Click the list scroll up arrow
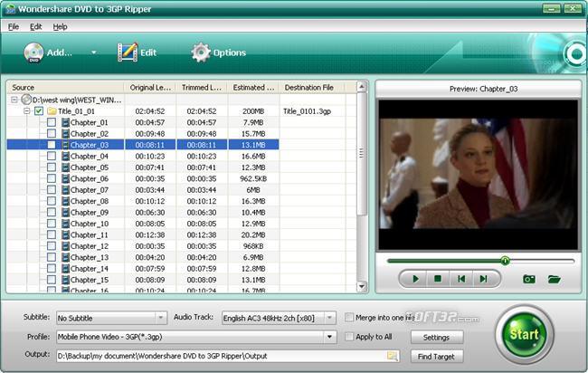 click(x=362, y=87)
